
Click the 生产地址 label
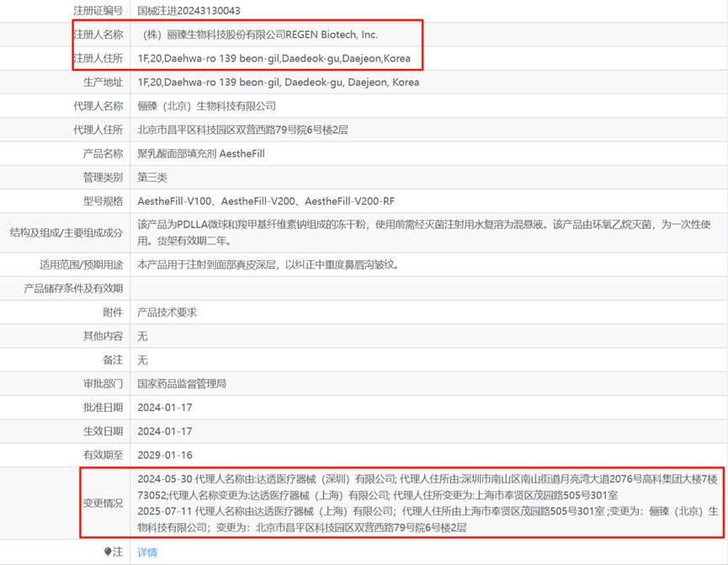click(x=103, y=83)
